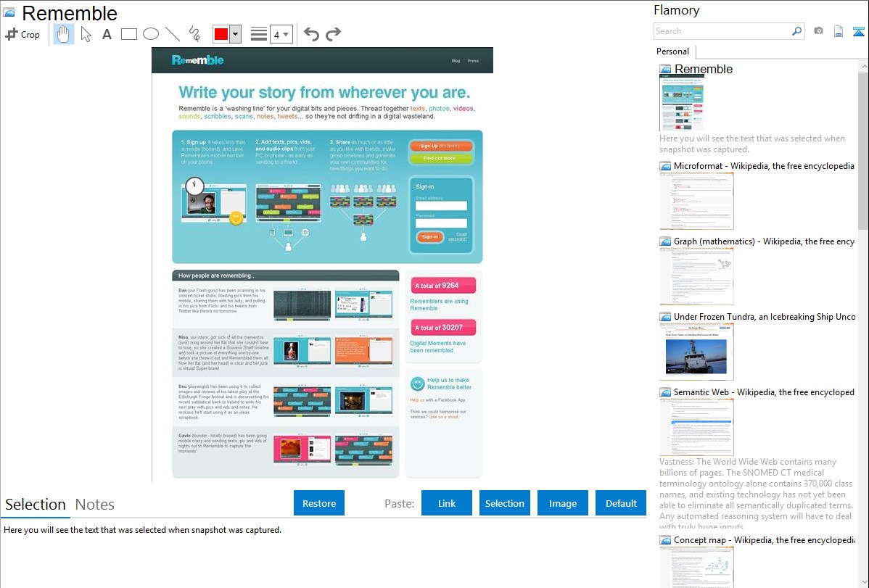Activate the Hand pan tool
This screenshot has width=869, height=588.
pos(64,34)
